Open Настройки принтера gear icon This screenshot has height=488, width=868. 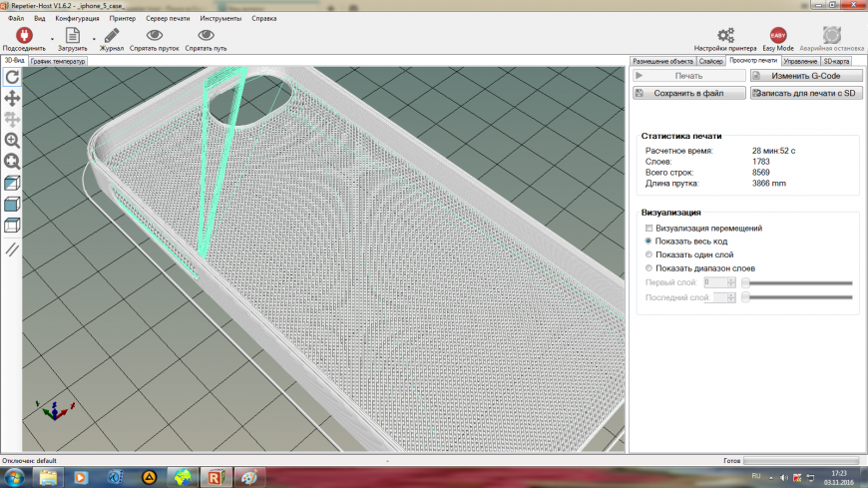(x=725, y=37)
